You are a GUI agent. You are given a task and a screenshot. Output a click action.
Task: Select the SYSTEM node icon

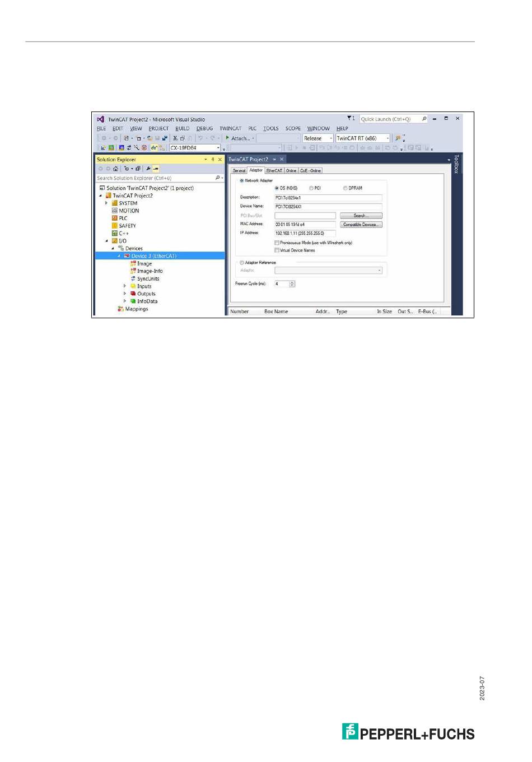tap(115, 203)
